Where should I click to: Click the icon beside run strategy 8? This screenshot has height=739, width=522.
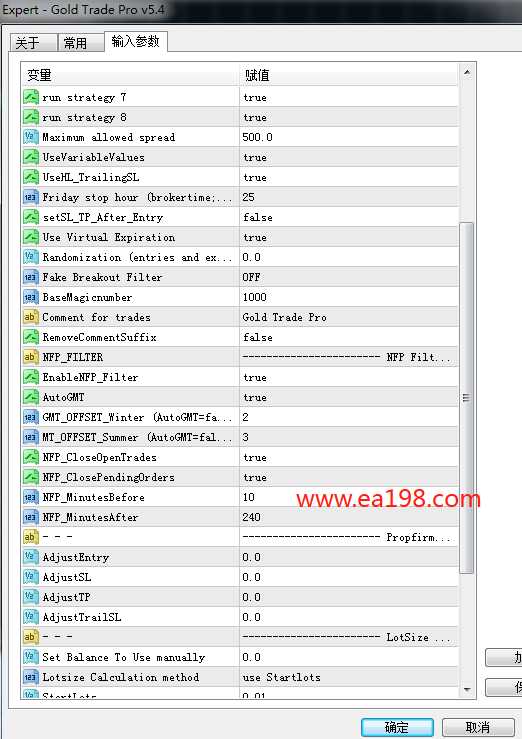(x=31, y=117)
